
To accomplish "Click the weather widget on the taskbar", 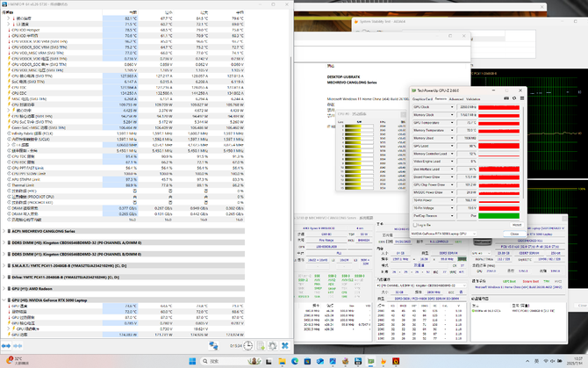I will [x=16, y=361].
